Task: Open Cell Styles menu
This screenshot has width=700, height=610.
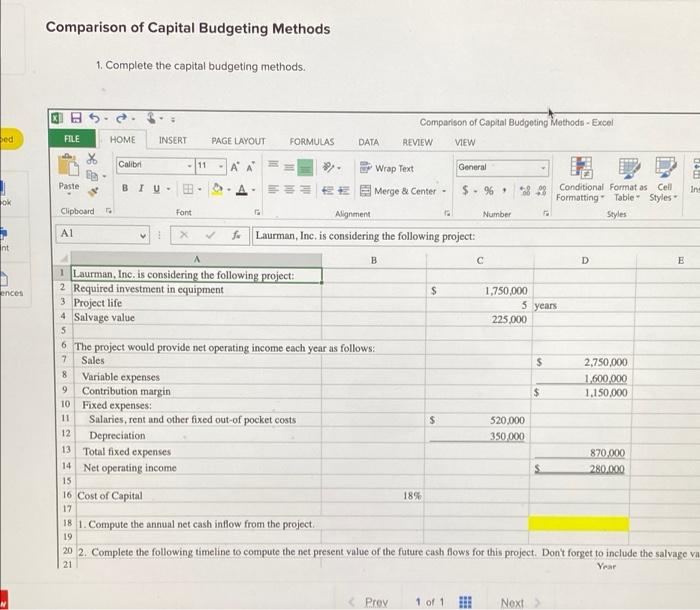Action: 664,180
